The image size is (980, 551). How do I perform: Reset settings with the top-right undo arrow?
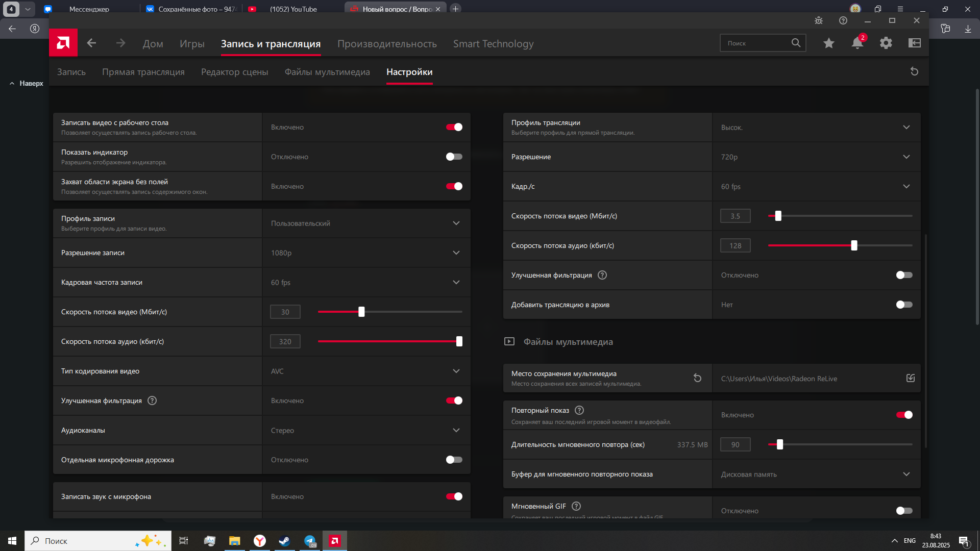915,71
